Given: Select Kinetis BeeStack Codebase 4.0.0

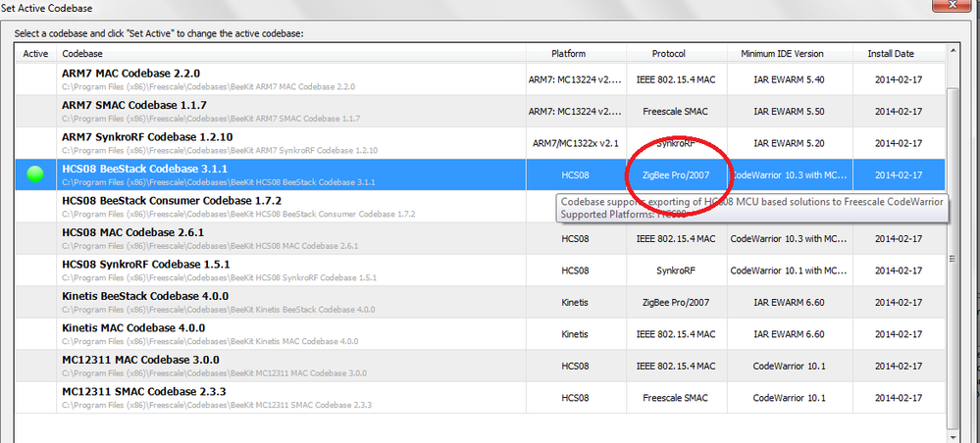Looking at the screenshot, I should point(480,303).
